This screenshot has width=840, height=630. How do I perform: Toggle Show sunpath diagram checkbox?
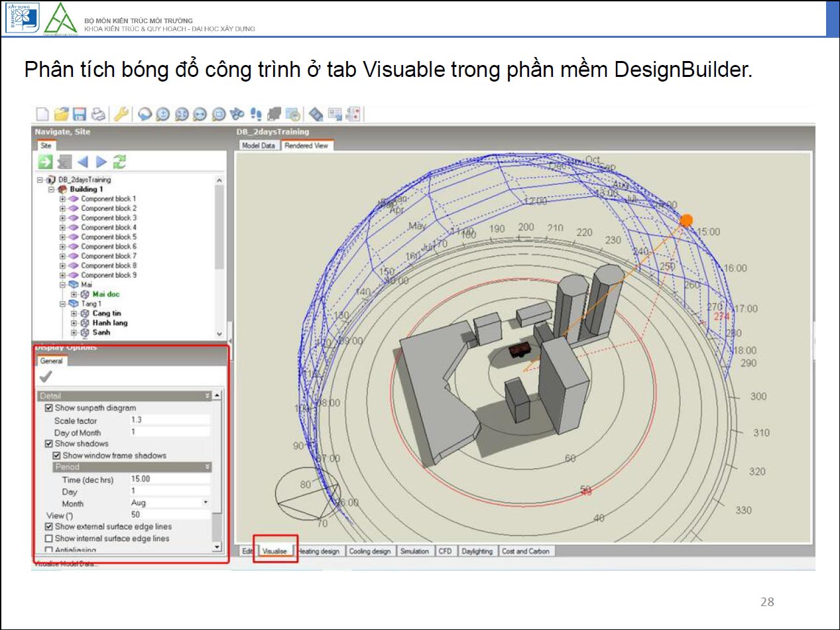pos(48,408)
